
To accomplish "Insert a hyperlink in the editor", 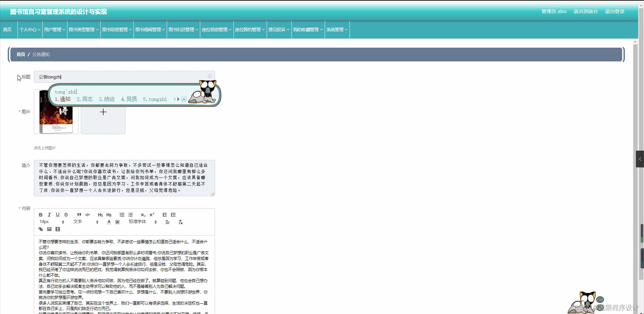I will click(x=41, y=229).
